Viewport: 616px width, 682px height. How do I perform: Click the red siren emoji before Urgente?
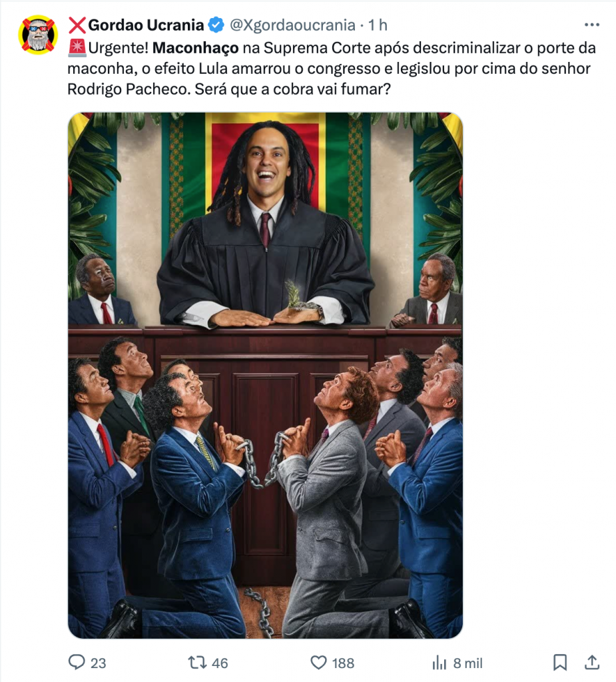point(77,48)
